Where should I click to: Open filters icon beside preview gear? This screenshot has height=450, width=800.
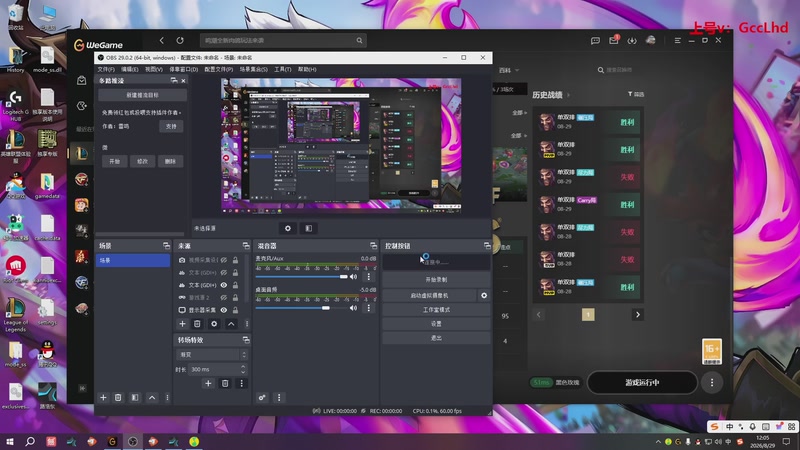tap(309, 228)
